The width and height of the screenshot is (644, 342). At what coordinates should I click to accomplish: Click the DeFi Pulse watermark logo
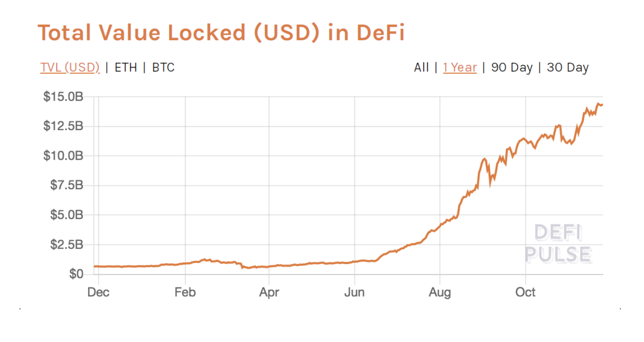(559, 244)
